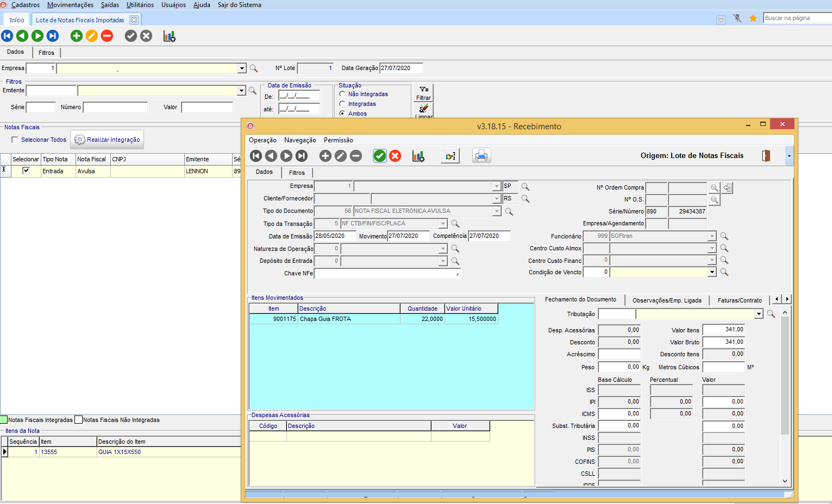Click the magnifier next to Tipo do Documento

click(x=509, y=211)
